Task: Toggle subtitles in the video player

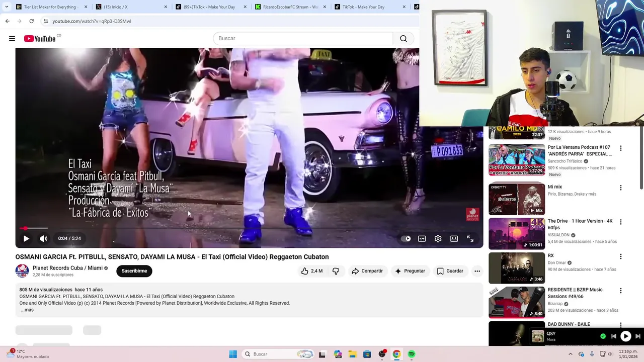Action: [x=422, y=239]
